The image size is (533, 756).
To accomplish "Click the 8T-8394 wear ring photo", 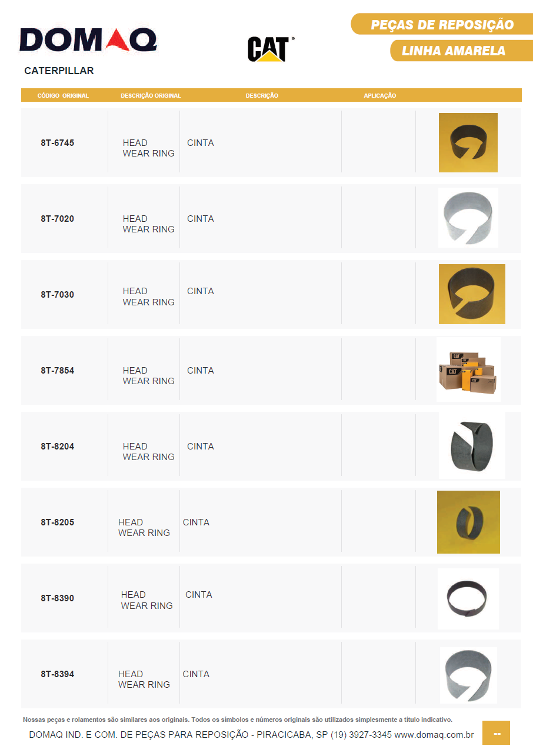I will click(x=468, y=675).
